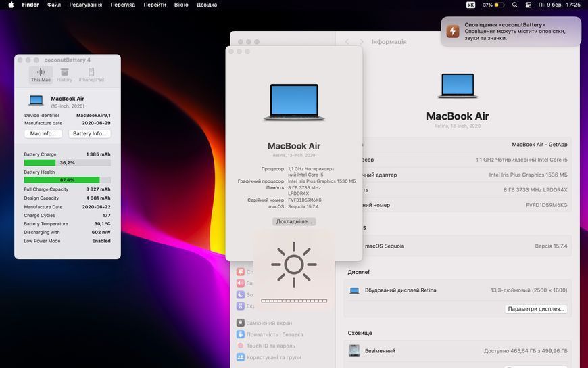The height and width of the screenshot is (368, 588).
Task: Click the Докладніше... button in About window
Action: pos(294,221)
